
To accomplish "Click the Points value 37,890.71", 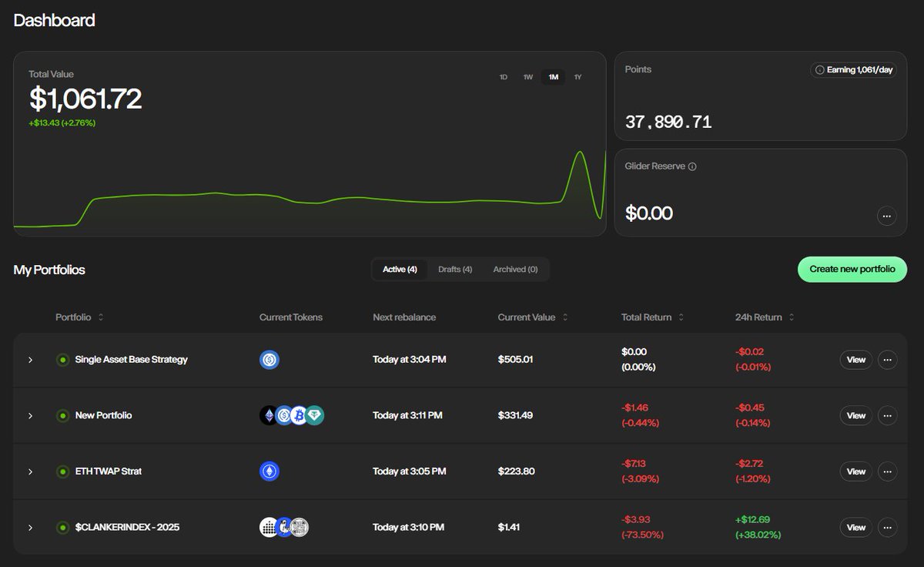I will click(668, 121).
